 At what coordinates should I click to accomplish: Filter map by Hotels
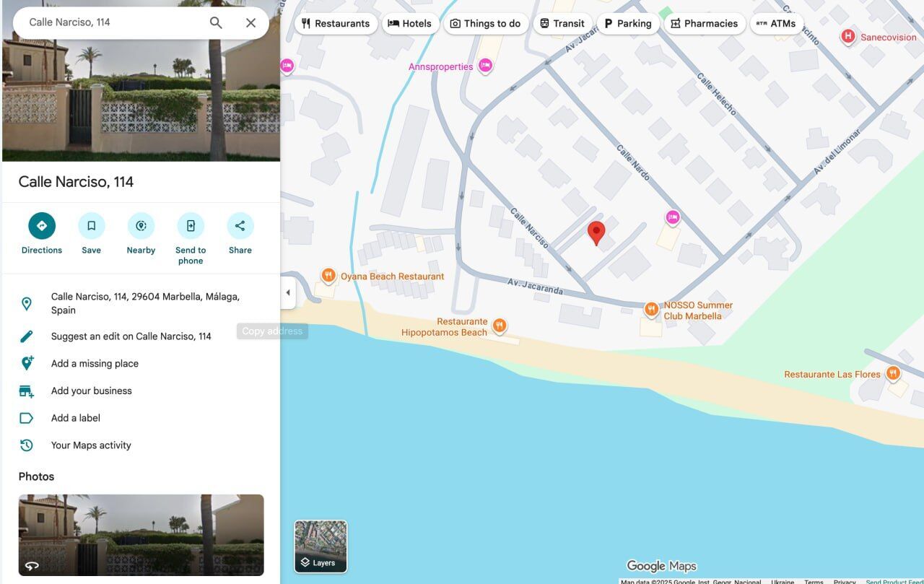click(410, 23)
